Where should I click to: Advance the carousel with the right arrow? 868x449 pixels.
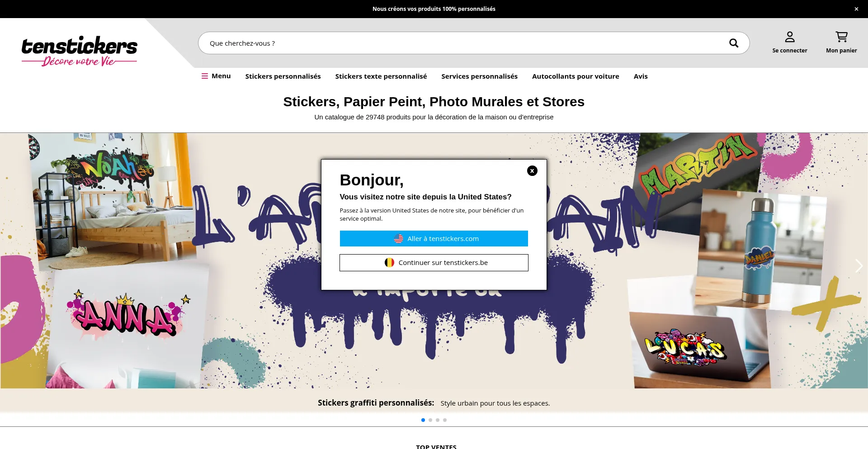tap(858, 266)
